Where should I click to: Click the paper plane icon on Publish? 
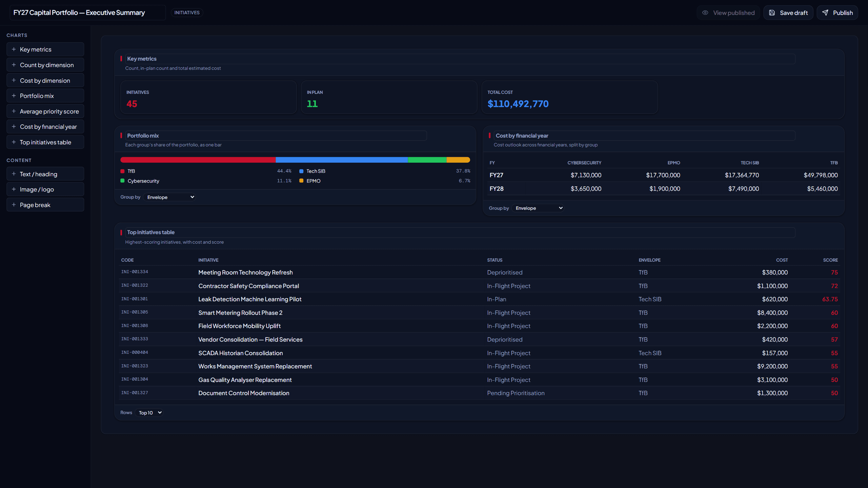(x=825, y=13)
